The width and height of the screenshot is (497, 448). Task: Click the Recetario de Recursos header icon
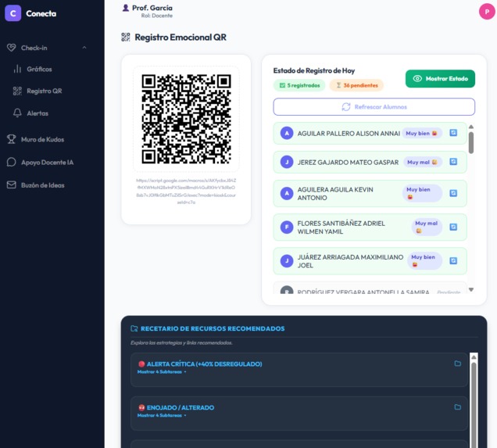(134, 328)
